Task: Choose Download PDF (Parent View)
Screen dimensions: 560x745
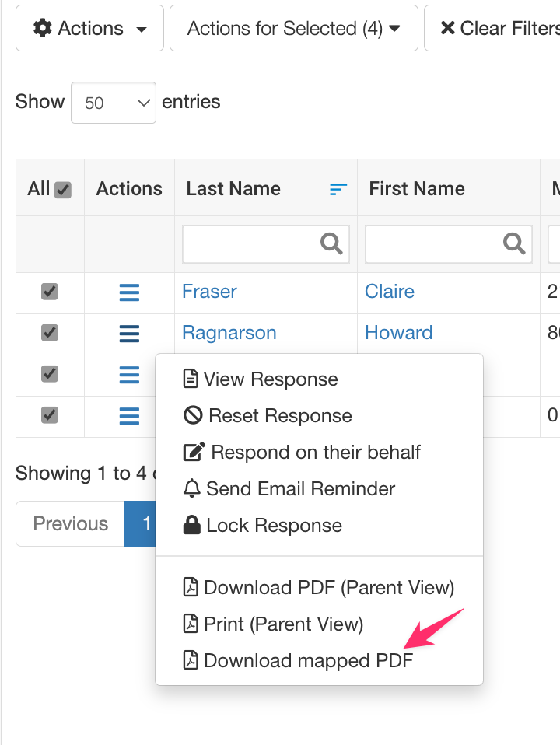Action: pos(319,588)
